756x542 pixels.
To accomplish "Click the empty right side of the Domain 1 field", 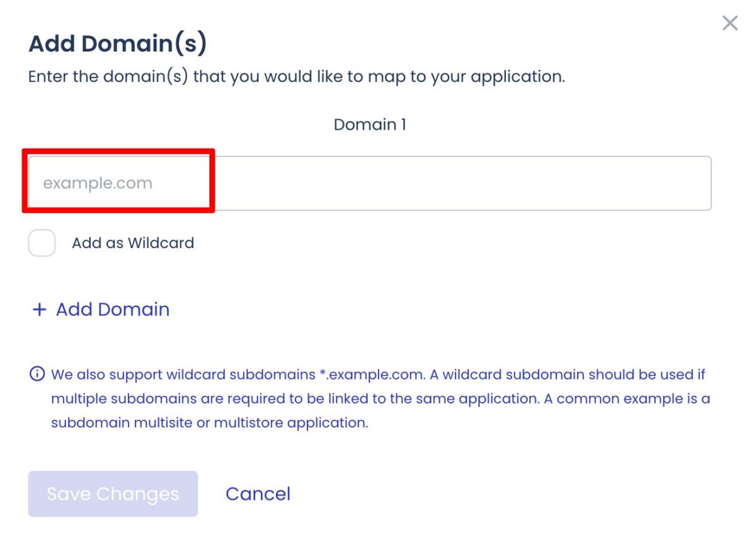I will [x=463, y=183].
